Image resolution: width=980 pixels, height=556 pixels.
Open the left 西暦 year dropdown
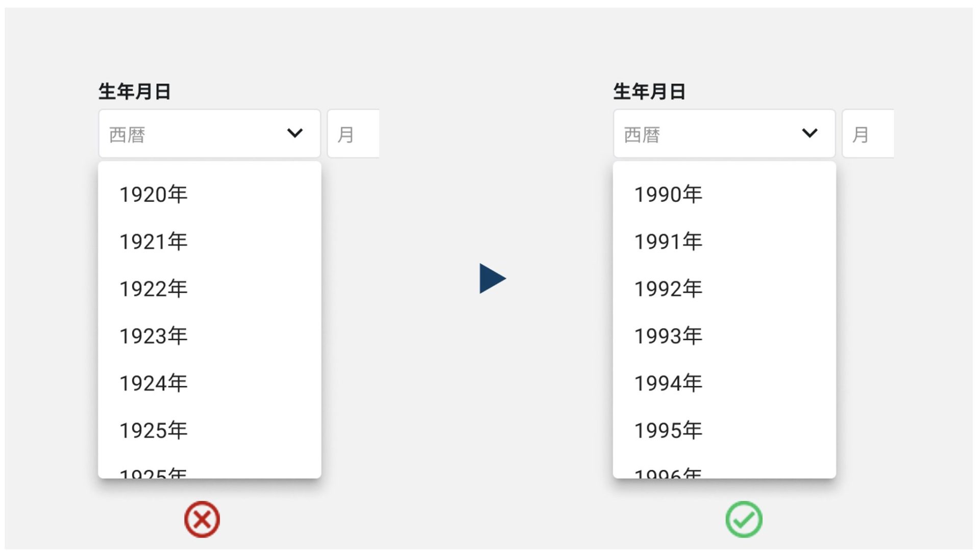coord(209,134)
